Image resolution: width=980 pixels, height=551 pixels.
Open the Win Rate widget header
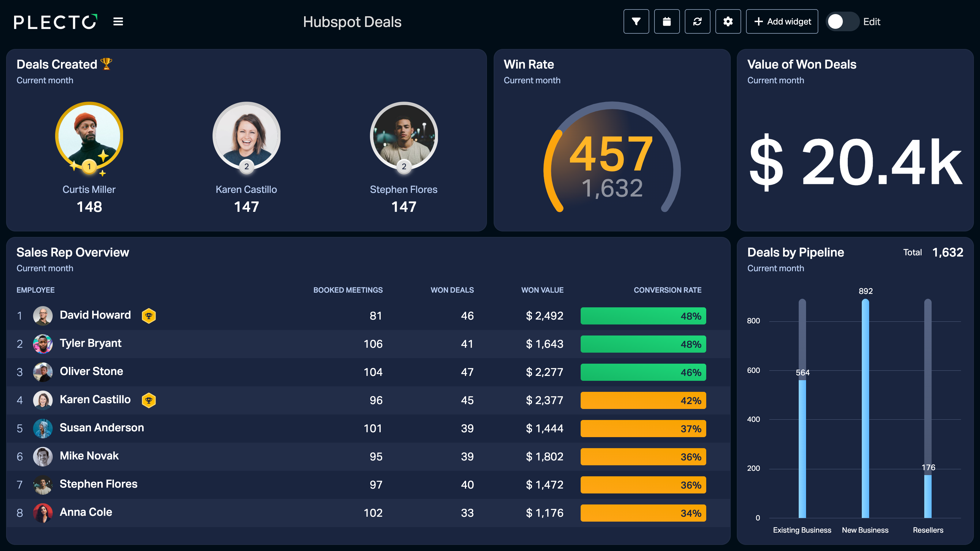[x=529, y=64]
